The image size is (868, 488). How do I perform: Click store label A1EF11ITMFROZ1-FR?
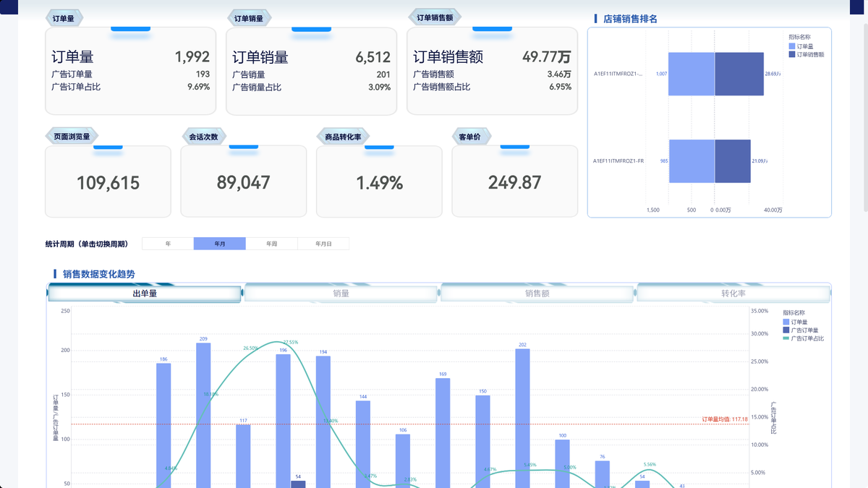click(618, 161)
